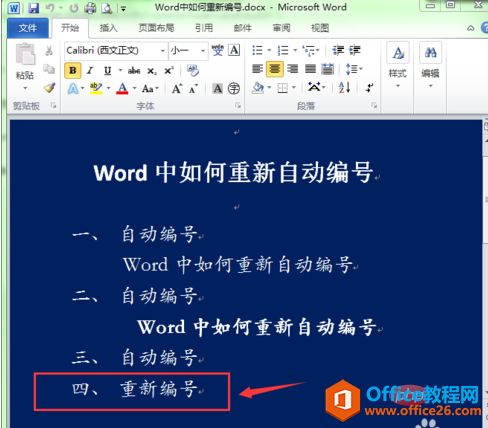Open the Calibri font name dropdown
The height and width of the screenshot is (428, 488).
coord(163,51)
